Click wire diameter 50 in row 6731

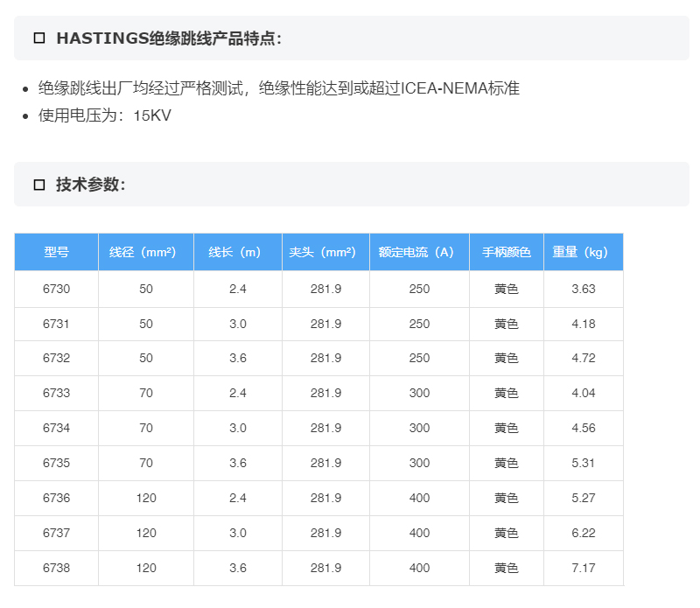coord(146,324)
